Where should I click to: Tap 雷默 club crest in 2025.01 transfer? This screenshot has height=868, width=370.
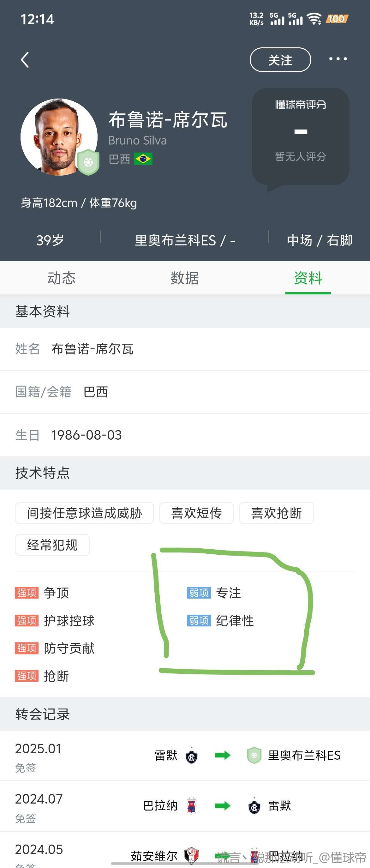point(191,756)
